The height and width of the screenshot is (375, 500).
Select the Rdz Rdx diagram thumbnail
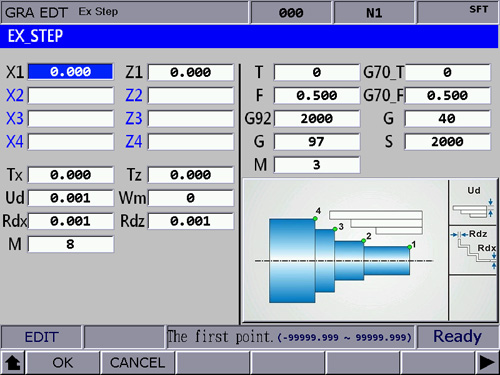click(473, 250)
